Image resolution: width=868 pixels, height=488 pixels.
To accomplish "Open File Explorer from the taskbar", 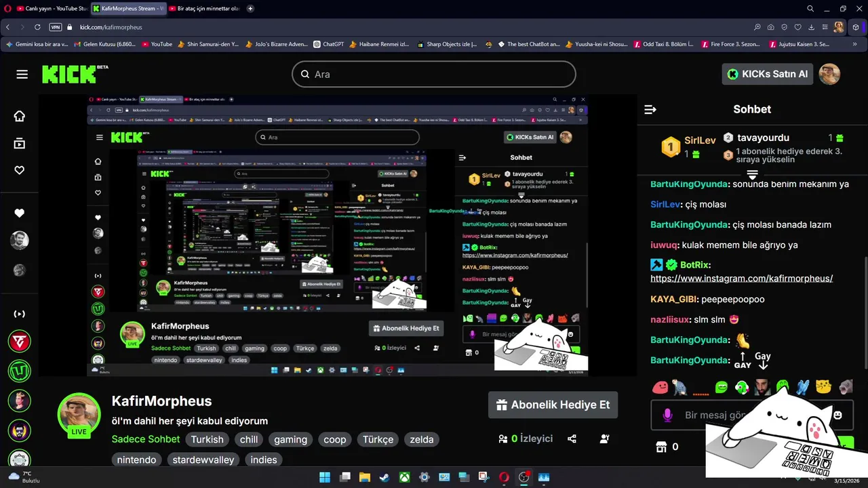I will 364,477.
